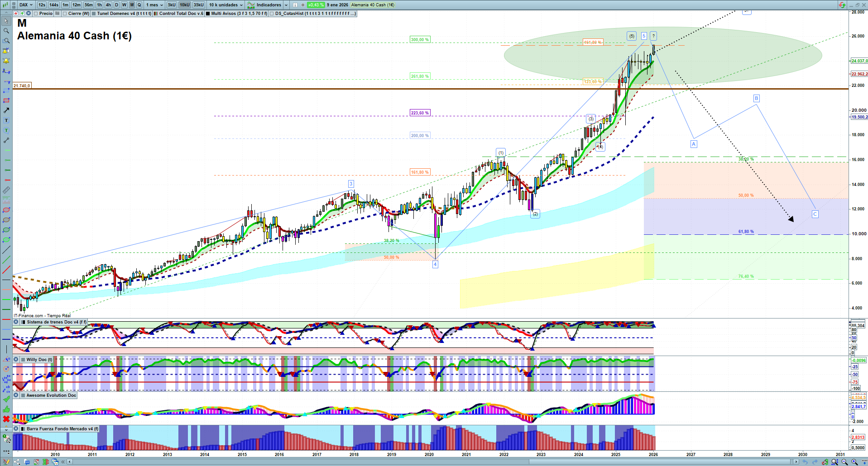Open the '10 k unidades' history dropdown
This screenshot has height=466, width=868.
coord(225,5)
